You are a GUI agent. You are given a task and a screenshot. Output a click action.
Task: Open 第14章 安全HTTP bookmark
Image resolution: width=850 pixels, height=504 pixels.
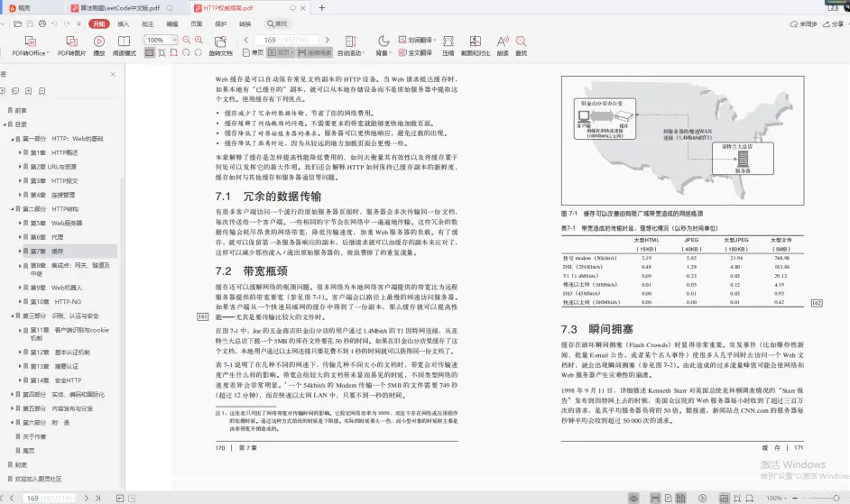tap(56, 380)
